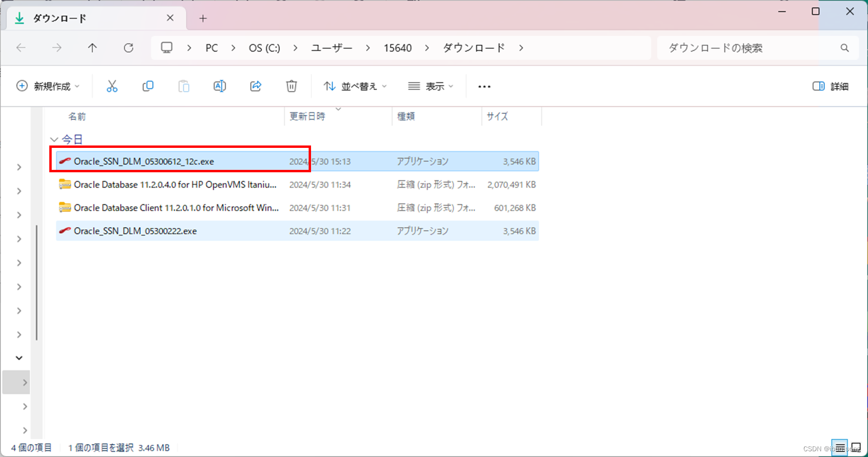868x457 pixels.
Task: Select Oracle Database 11.2.0.4.0 for HP OpenVMS file name
Action: pos(175,184)
